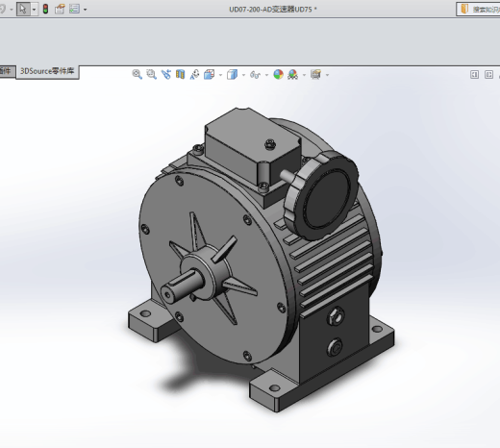Screen dimensions: 500x448
Task: Open the Hide/Show Items dropdown arrow
Action: 266,75
